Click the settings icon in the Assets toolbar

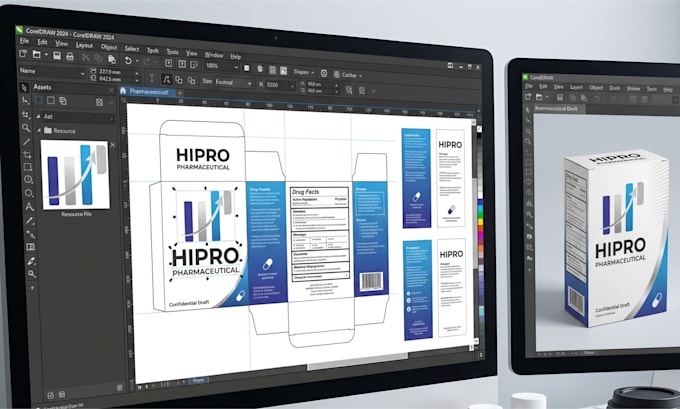click(99, 102)
